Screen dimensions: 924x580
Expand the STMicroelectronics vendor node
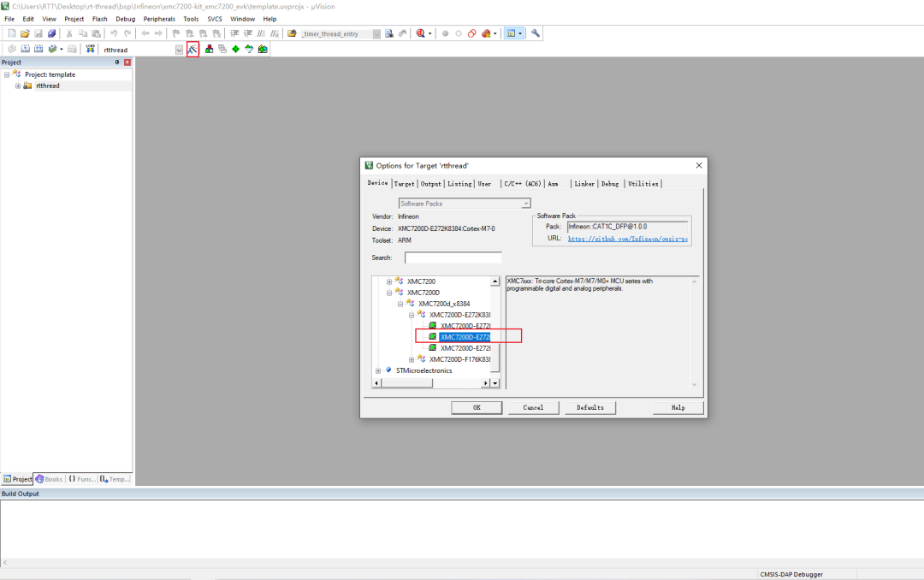click(x=378, y=370)
